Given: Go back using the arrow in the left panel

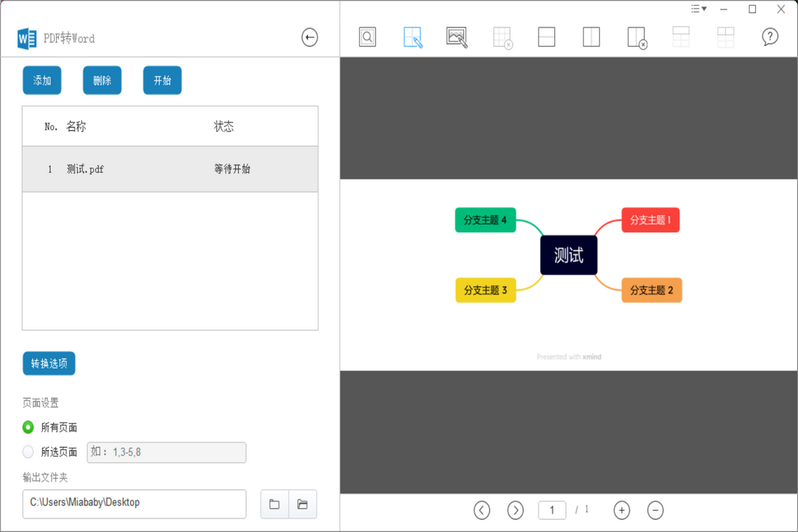Looking at the screenshot, I should pyautogui.click(x=310, y=37).
